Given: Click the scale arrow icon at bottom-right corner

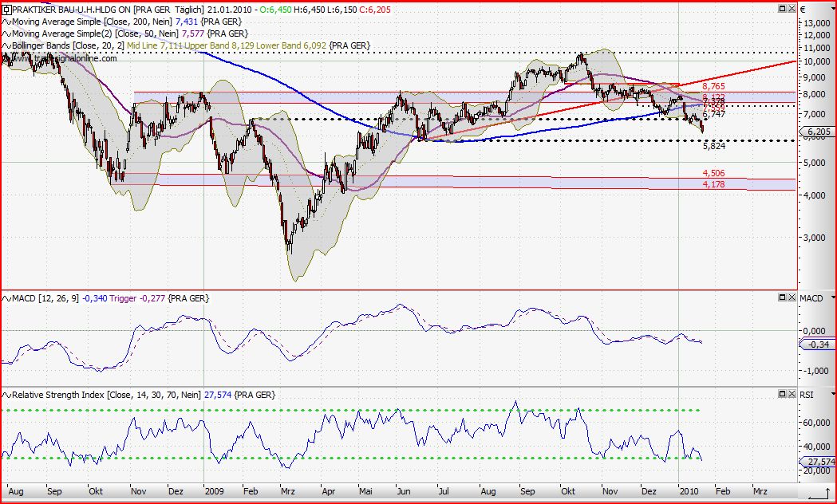Looking at the screenshot, I should (x=819, y=492).
